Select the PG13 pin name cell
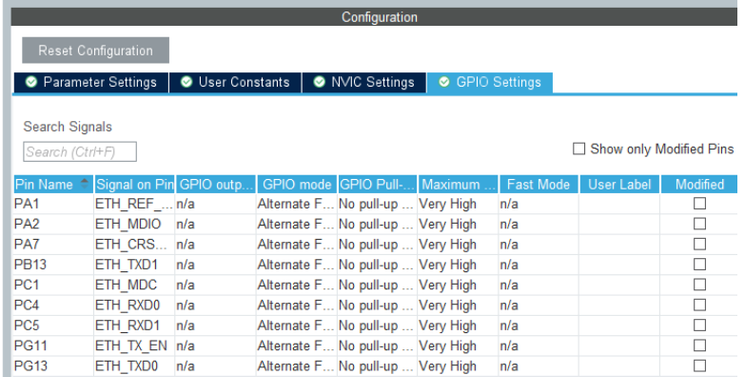 click(53, 366)
